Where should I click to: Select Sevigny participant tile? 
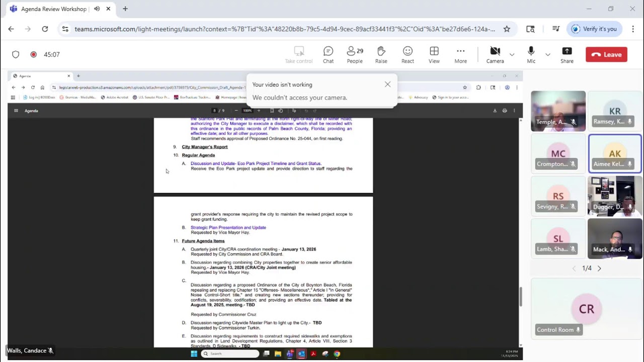pos(558,196)
